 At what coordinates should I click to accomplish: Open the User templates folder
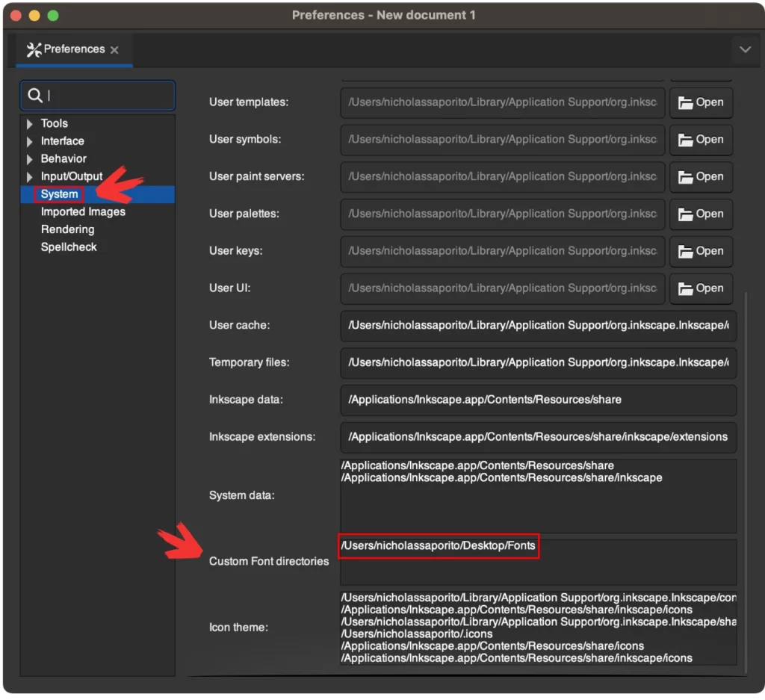click(701, 103)
